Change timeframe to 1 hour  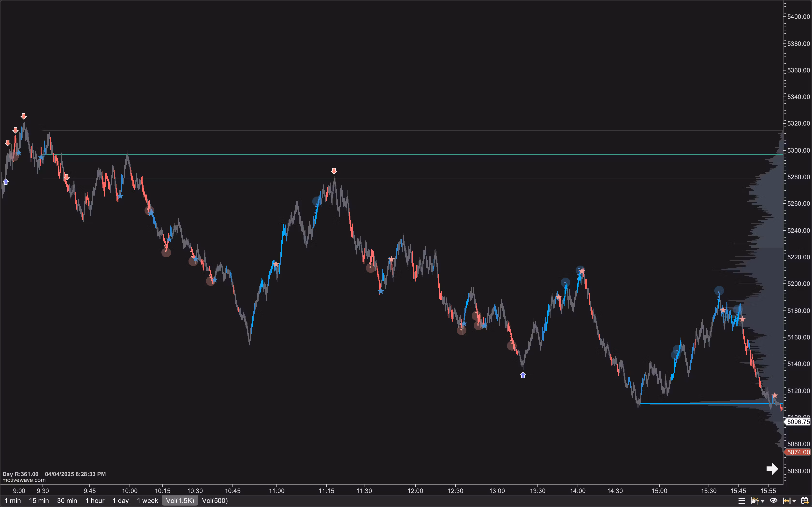[x=95, y=501]
